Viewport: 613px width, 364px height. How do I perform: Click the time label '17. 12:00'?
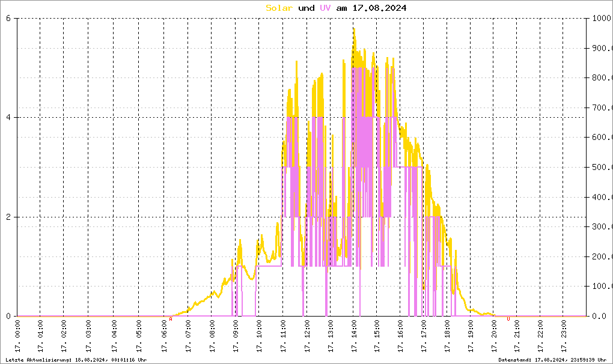click(x=307, y=336)
